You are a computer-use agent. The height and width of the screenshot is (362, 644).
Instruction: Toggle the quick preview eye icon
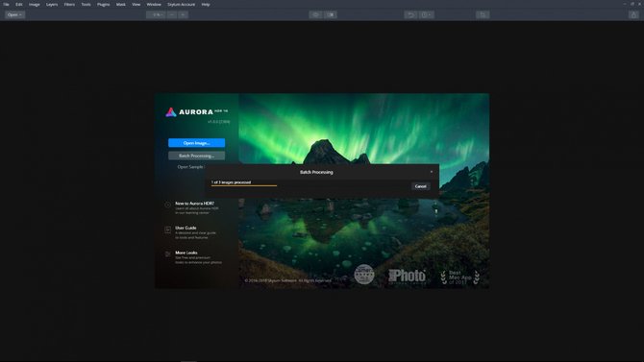coord(315,14)
